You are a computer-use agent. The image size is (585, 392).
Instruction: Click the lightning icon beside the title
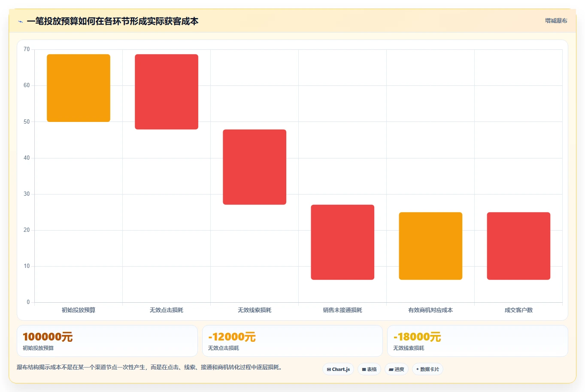20,21
